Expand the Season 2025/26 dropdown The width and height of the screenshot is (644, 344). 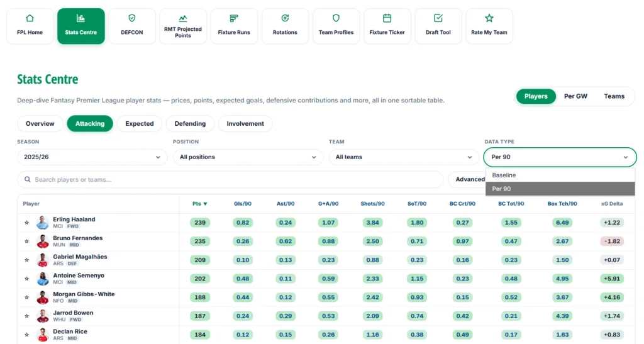(x=92, y=157)
